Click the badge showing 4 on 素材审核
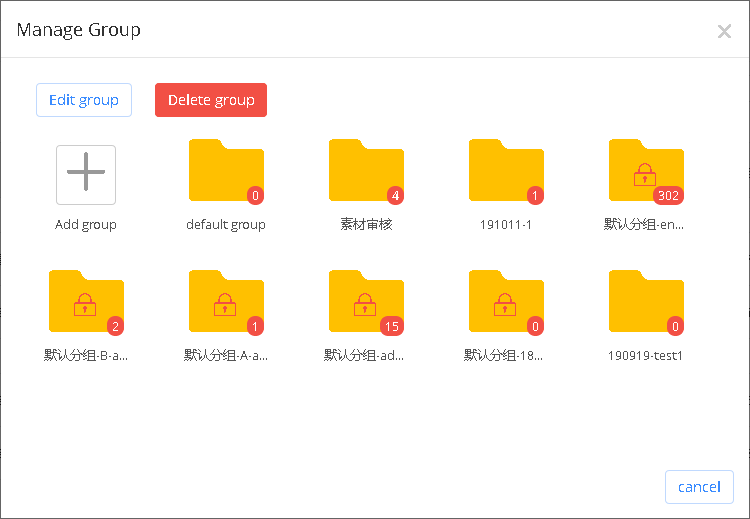Screen dimensions: 750x519 [395, 195]
